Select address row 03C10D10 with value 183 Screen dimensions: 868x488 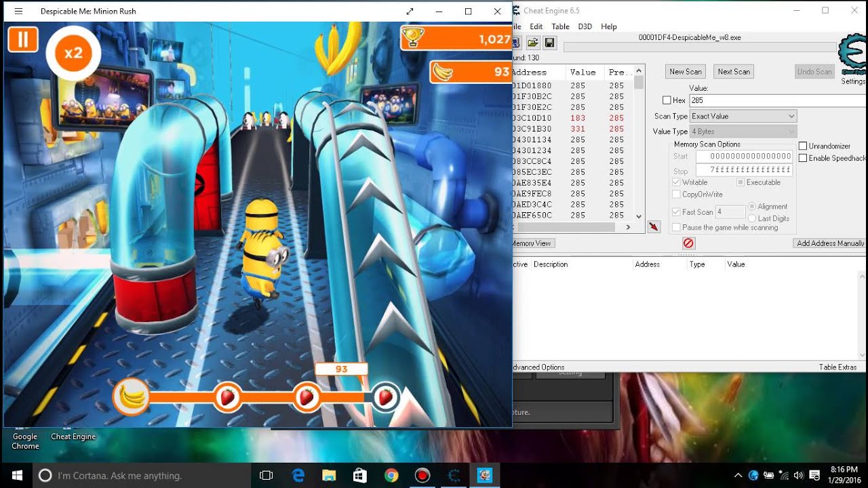pyautogui.click(x=573, y=118)
